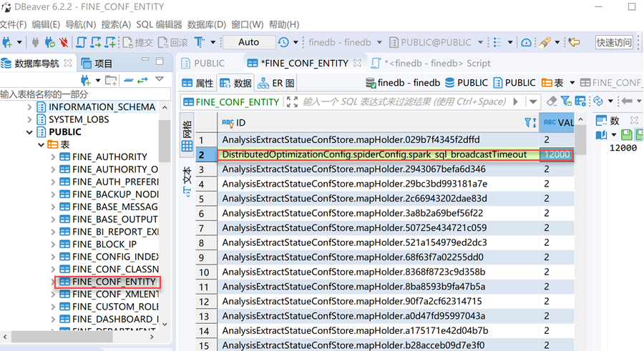Image resolution: width=644 pixels, height=351 pixels.
Task: Open the transaction mode dropdown arrow
Action: 213,42
